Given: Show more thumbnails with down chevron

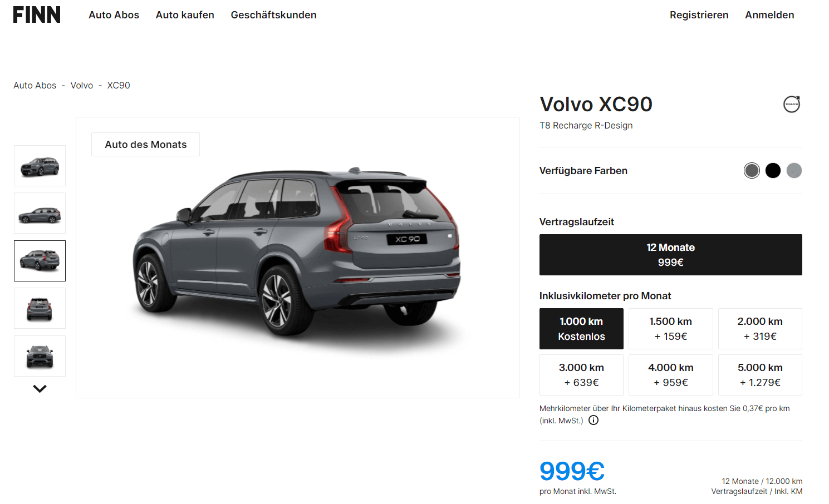Looking at the screenshot, I should click(40, 388).
